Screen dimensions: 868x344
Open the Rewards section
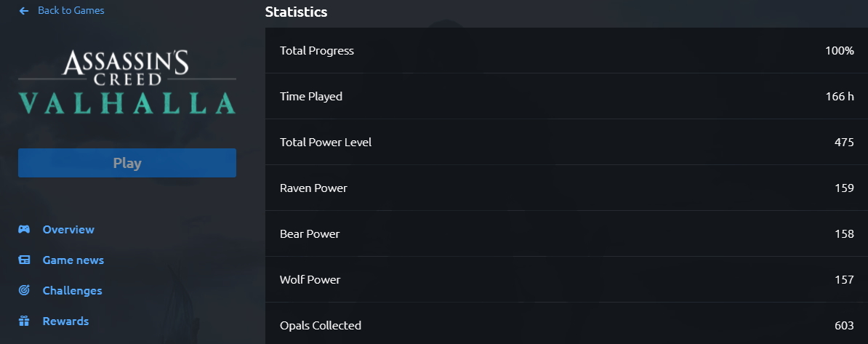65,321
